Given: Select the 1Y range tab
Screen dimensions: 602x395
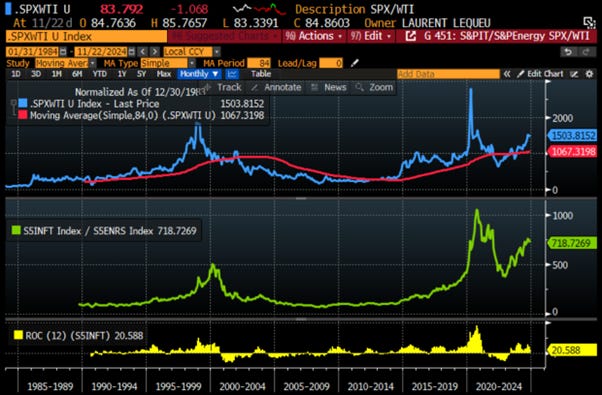Looking at the screenshot, I should (122, 74).
